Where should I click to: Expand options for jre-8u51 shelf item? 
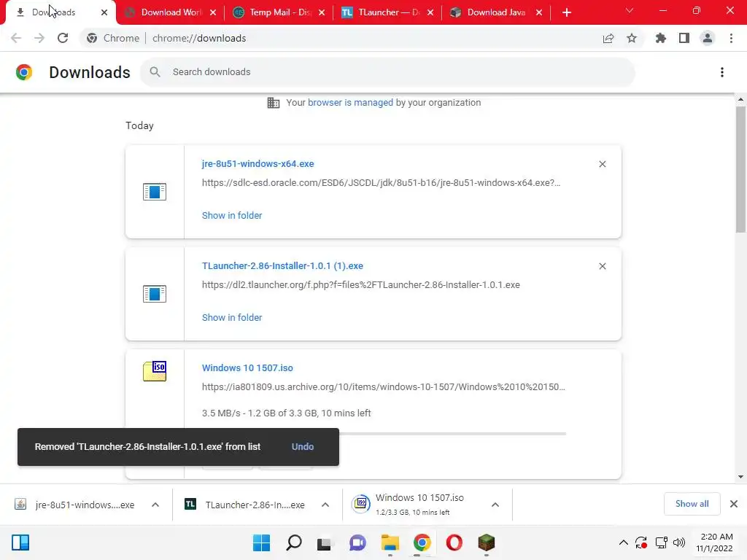point(155,505)
